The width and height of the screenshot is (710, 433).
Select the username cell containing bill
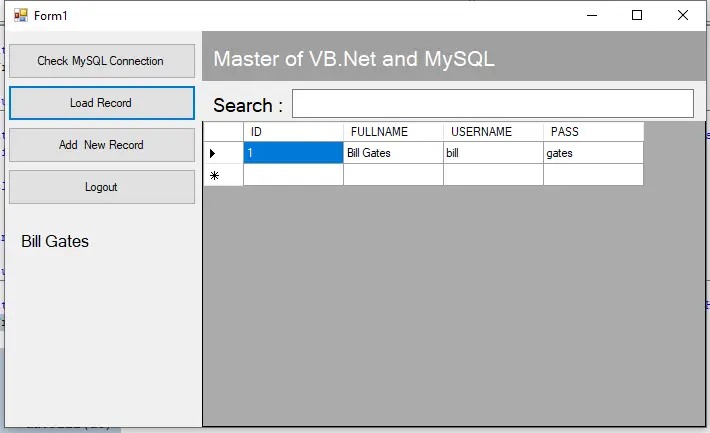tap(493, 153)
